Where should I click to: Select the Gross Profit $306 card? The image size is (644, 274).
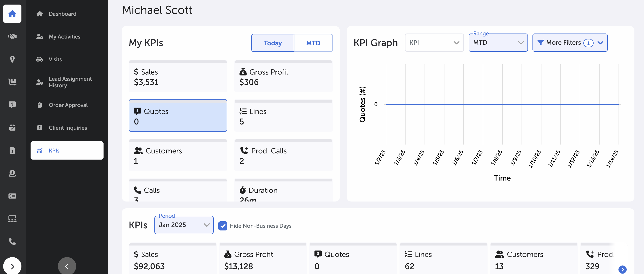283,76
